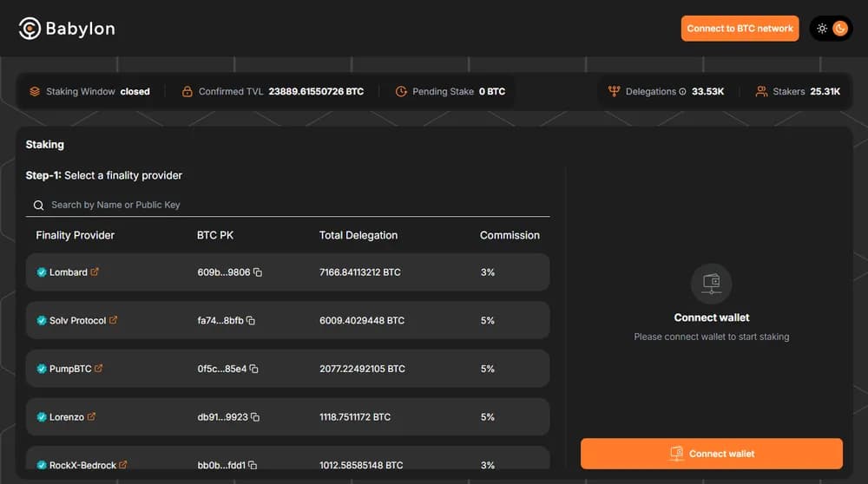Sort by Total Delegation column header

(358, 235)
